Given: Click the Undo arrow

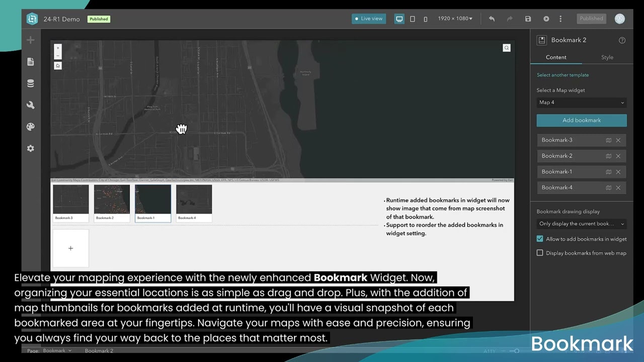Looking at the screenshot, I should pos(492,19).
